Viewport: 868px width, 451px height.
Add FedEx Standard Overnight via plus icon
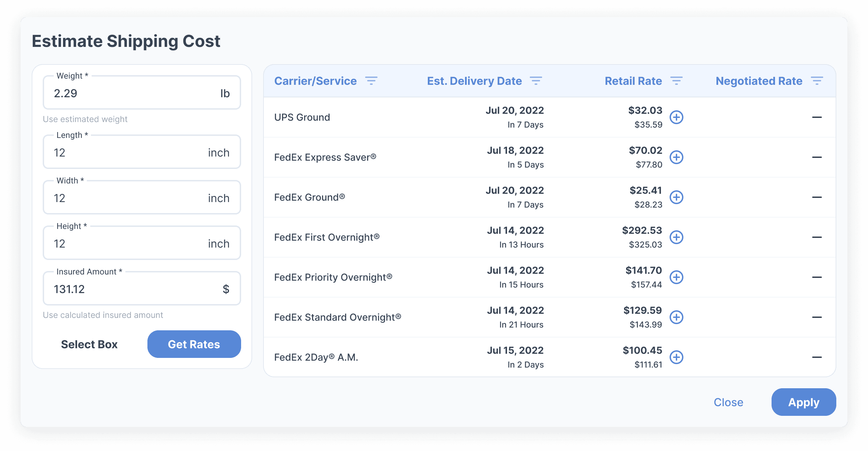(676, 317)
